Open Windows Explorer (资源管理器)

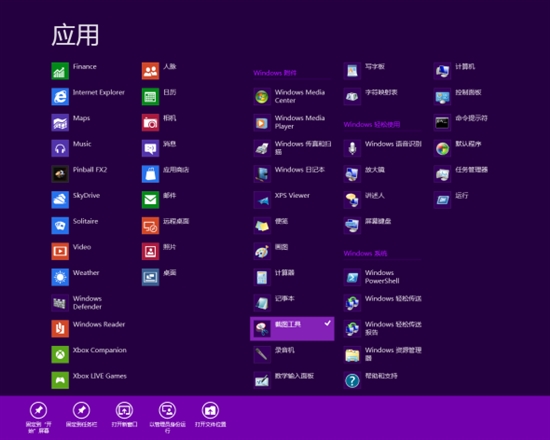[x=383, y=354]
